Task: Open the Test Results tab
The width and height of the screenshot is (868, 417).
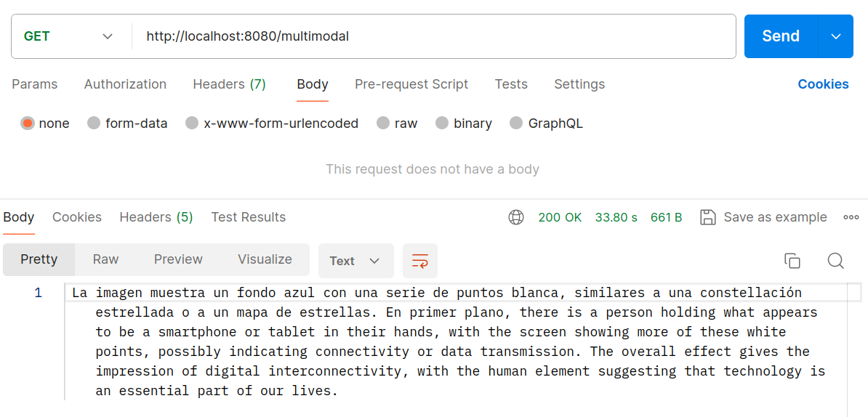Action: click(249, 217)
